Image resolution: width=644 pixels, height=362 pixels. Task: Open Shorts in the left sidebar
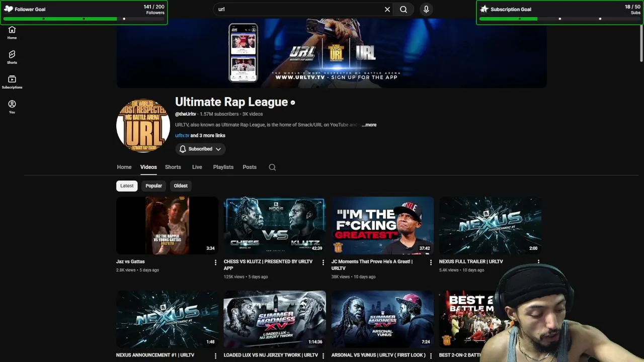(12, 57)
